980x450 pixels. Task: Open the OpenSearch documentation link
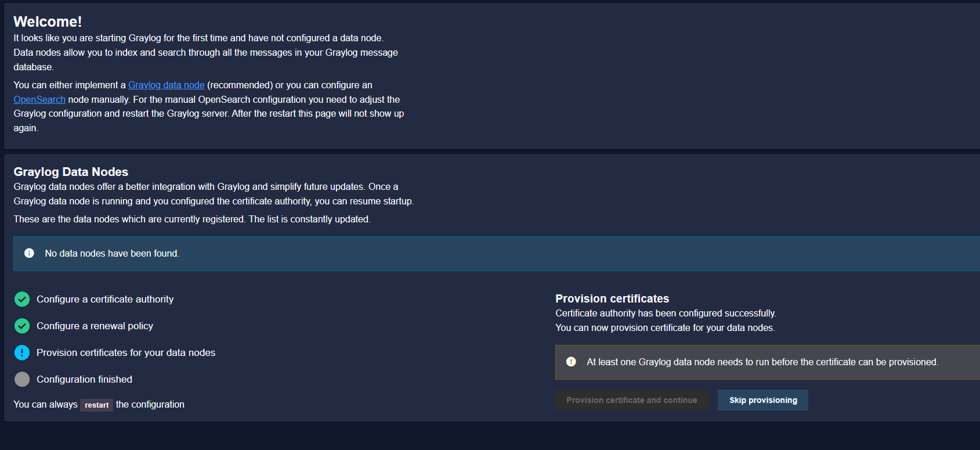point(39,99)
